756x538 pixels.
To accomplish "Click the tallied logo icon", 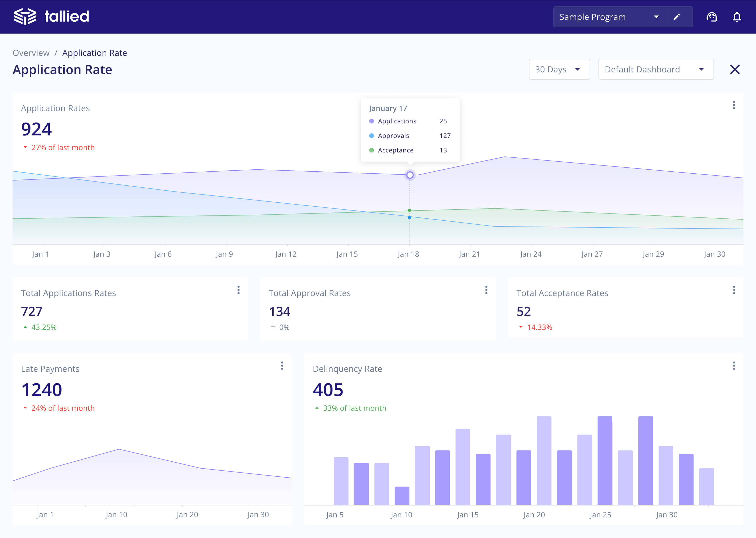I will [25, 16].
